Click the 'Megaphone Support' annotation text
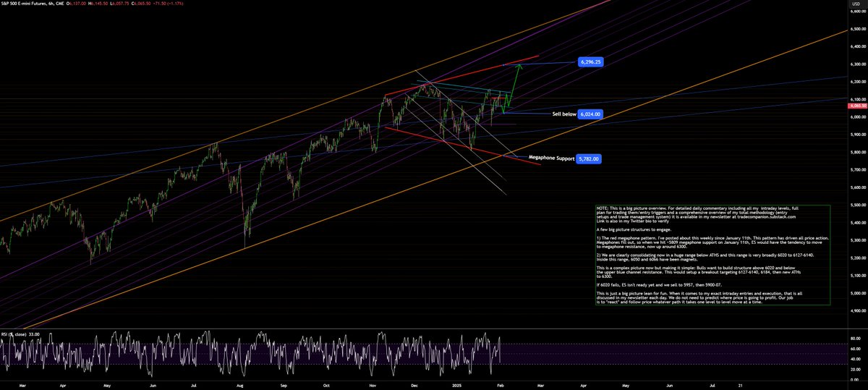 (551, 157)
